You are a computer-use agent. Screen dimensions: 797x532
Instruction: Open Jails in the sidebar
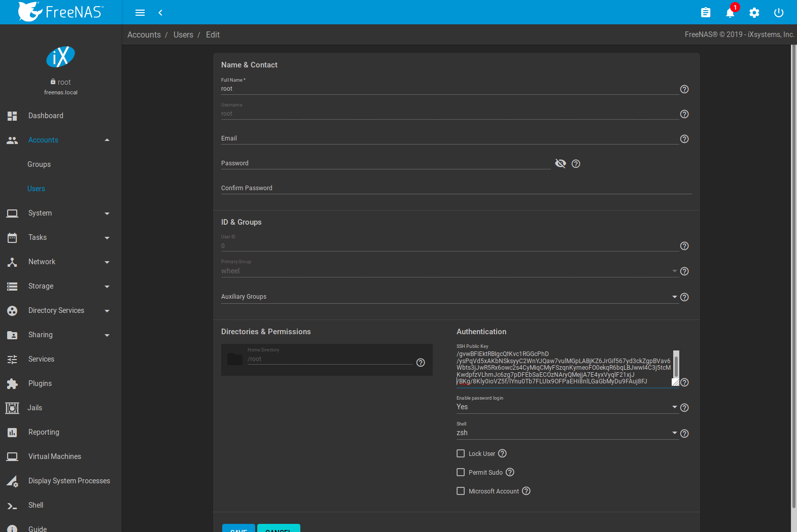coord(61,408)
